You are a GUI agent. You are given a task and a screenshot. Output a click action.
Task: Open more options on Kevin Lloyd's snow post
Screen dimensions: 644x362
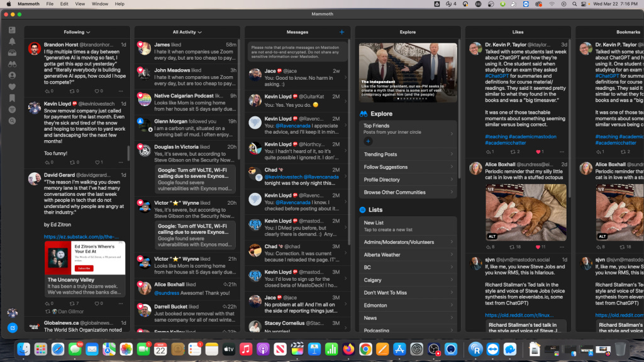click(x=121, y=163)
